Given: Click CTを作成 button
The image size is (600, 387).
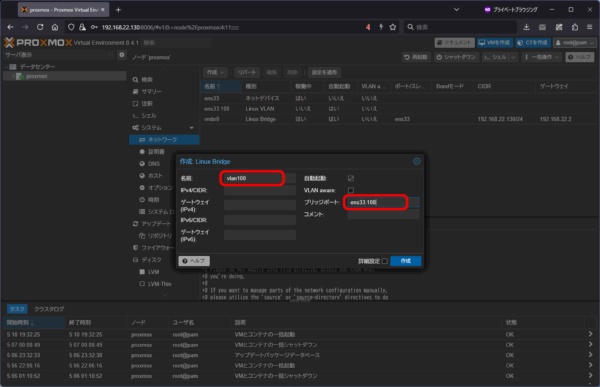Looking at the screenshot, I should click(533, 42).
